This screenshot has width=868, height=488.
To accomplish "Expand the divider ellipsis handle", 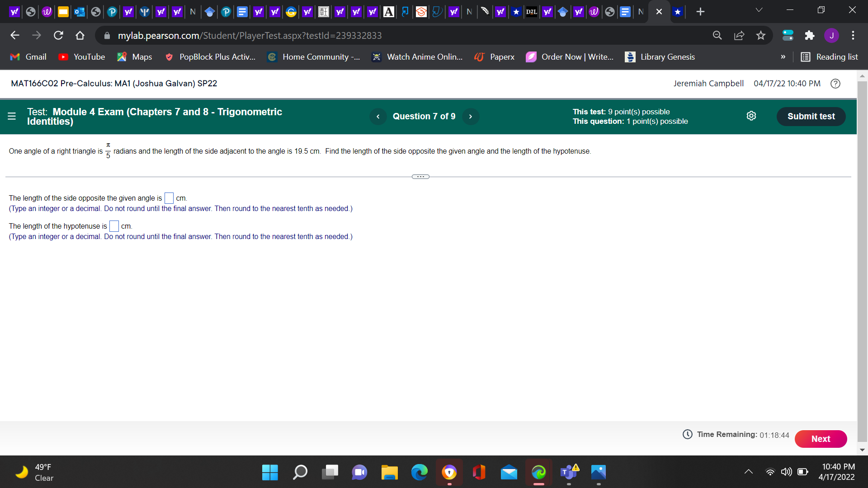I will [420, 177].
